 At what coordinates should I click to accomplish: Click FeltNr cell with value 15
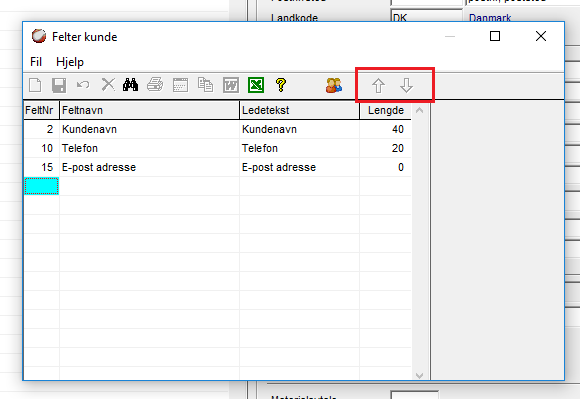(x=41, y=167)
